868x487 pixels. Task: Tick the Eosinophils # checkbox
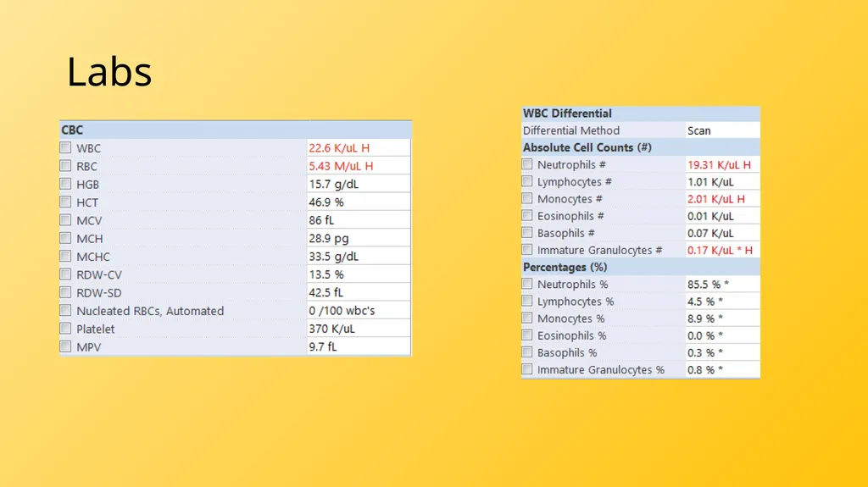click(x=527, y=216)
